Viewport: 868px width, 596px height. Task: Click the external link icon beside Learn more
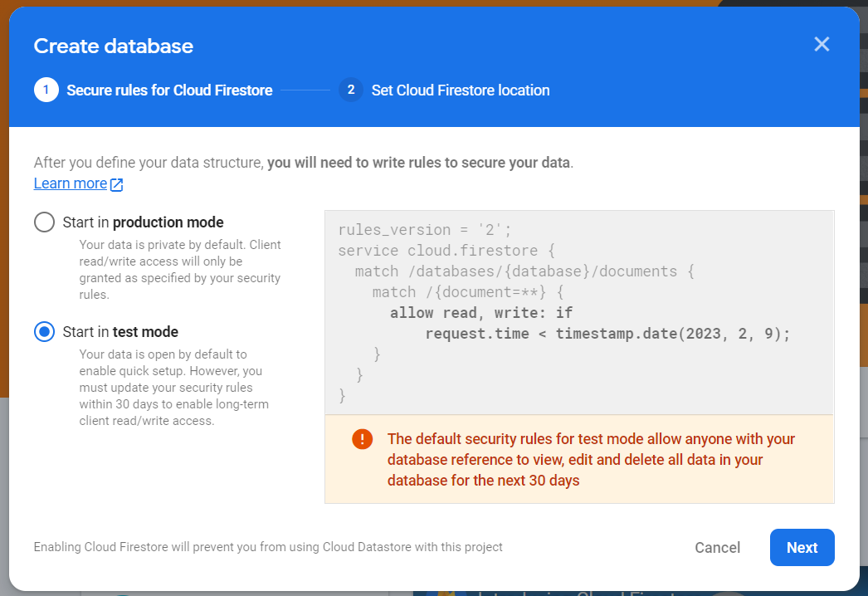coord(116,184)
